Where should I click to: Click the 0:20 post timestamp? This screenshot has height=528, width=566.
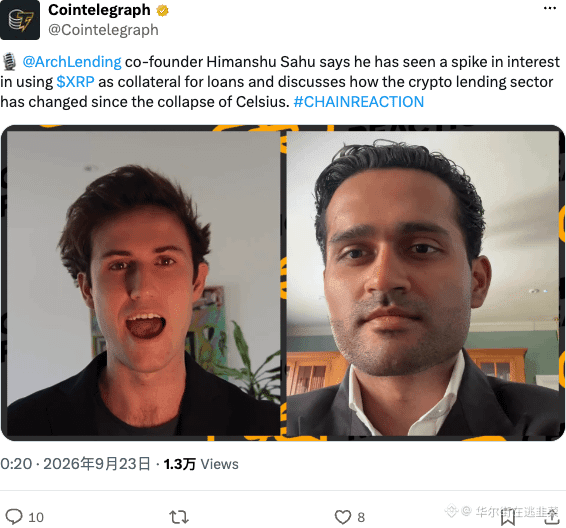16,464
